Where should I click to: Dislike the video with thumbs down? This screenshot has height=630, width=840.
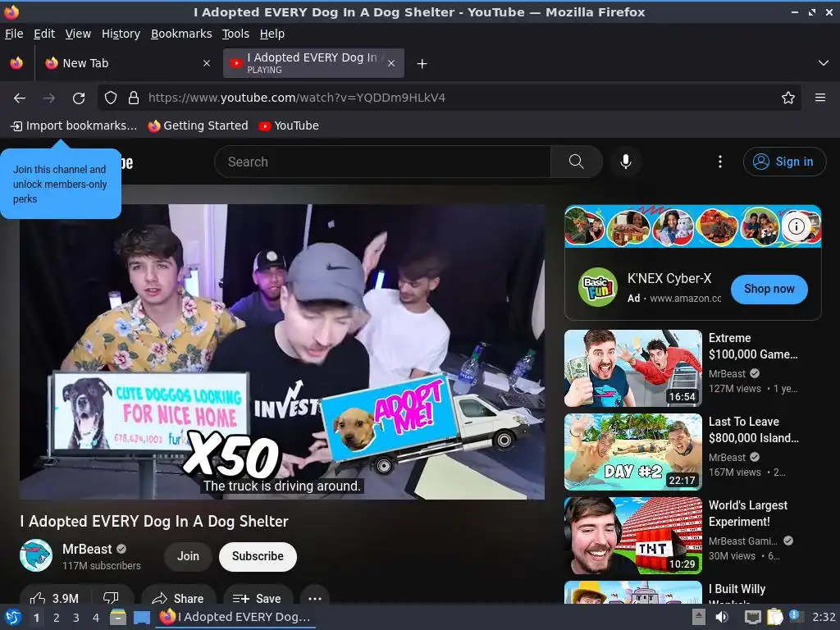tap(111, 598)
